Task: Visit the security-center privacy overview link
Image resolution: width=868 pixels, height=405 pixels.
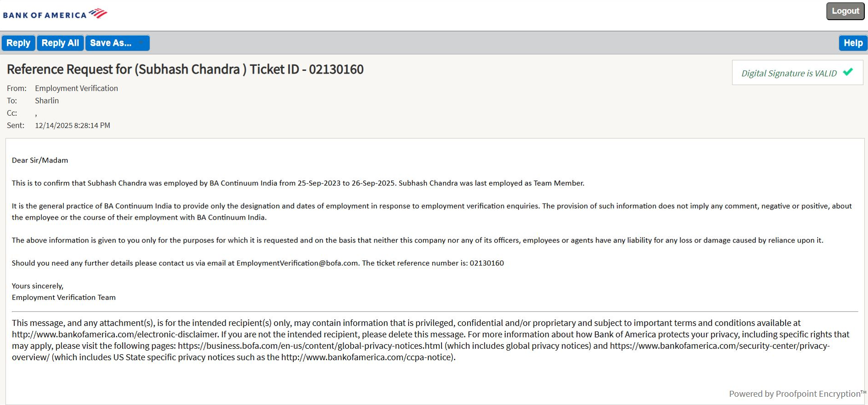Action: pyautogui.click(x=719, y=346)
